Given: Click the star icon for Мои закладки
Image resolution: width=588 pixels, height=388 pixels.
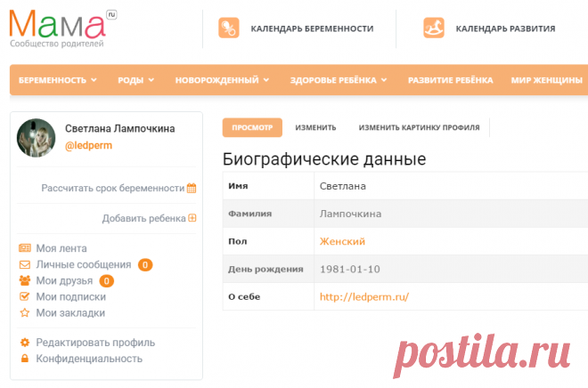Looking at the screenshot, I should click(x=25, y=312).
